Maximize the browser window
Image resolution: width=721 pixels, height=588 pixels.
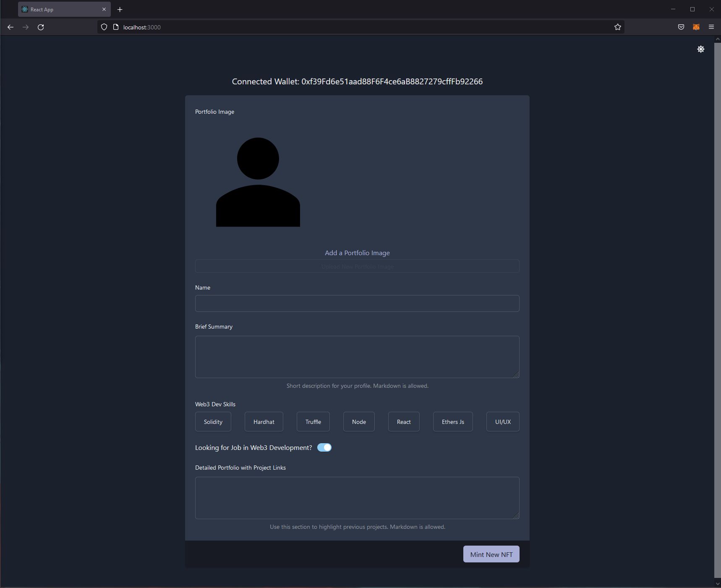coord(692,9)
